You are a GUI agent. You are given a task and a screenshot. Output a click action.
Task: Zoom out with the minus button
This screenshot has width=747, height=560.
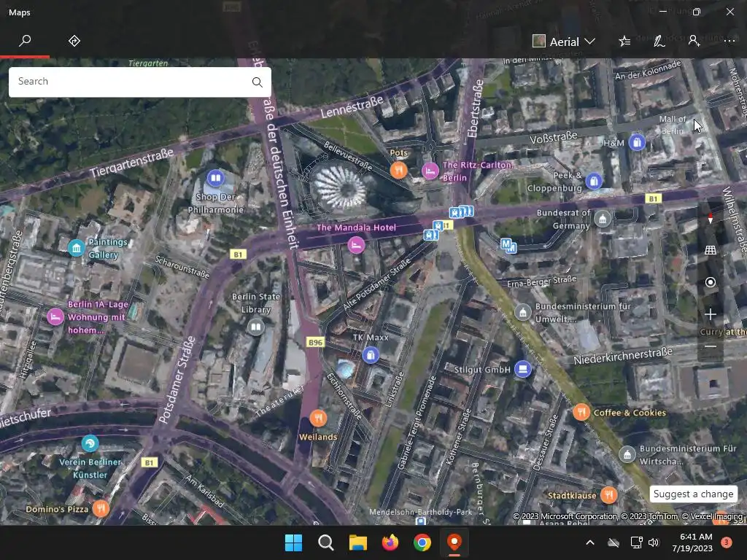click(x=711, y=346)
